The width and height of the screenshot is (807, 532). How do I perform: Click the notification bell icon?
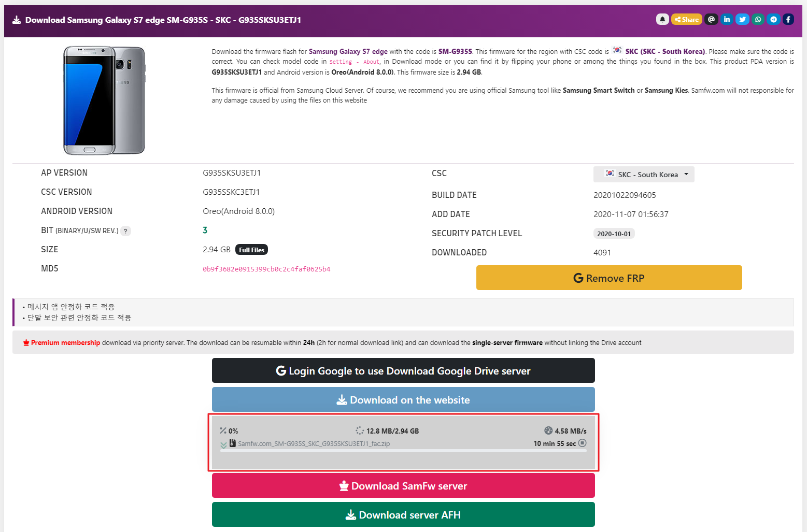click(662, 19)
